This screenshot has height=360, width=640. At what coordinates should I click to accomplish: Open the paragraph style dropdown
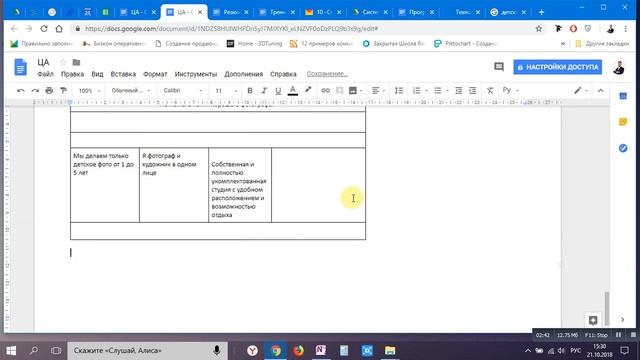click(x=131, y=91)
